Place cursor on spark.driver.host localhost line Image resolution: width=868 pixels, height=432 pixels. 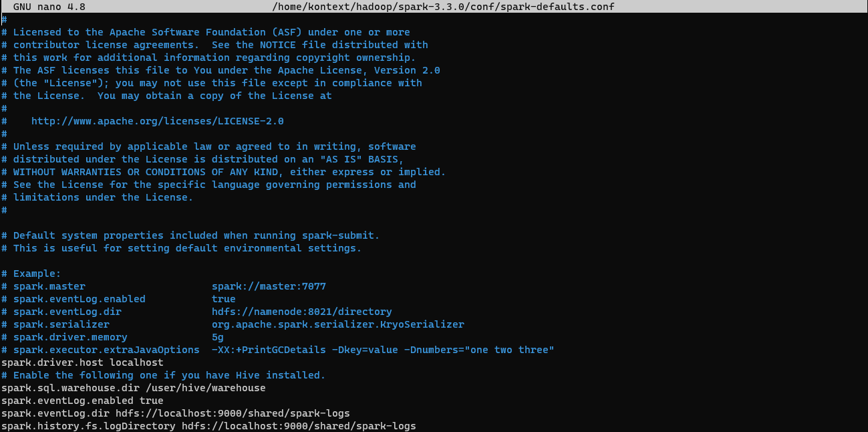click(x=82, y=362)
